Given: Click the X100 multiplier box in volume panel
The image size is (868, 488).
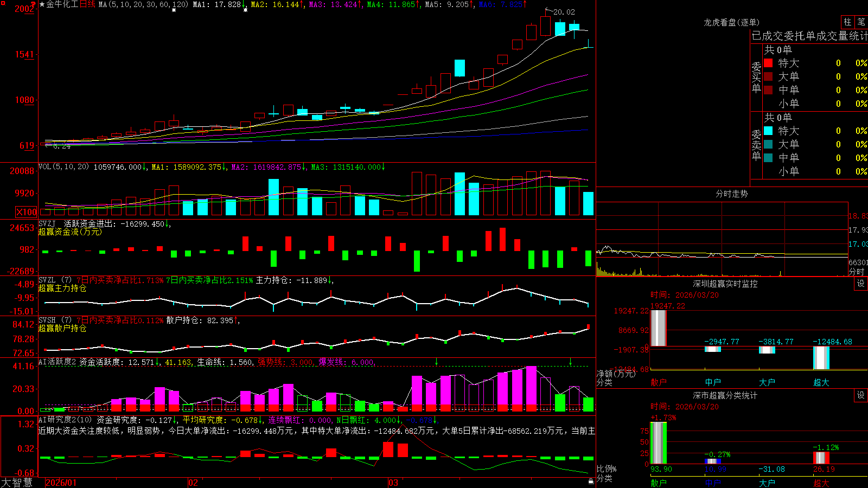Looking at the screenshot, I should tap(27, 212).
